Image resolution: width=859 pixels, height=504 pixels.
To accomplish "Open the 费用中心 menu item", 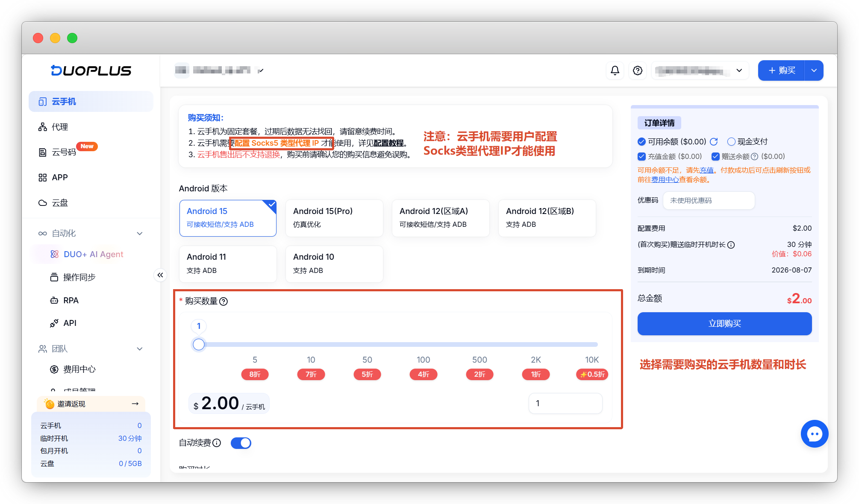I will (x=91, y=369).
